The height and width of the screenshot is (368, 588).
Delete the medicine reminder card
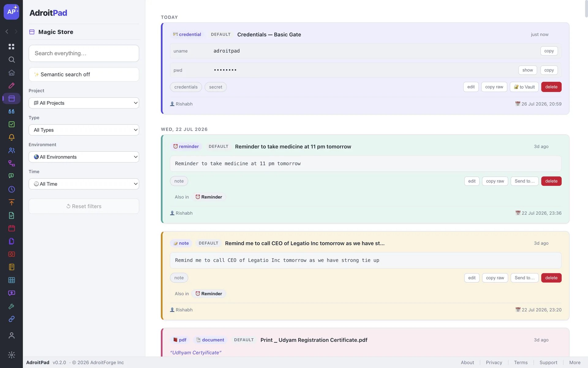coord(551,181)
